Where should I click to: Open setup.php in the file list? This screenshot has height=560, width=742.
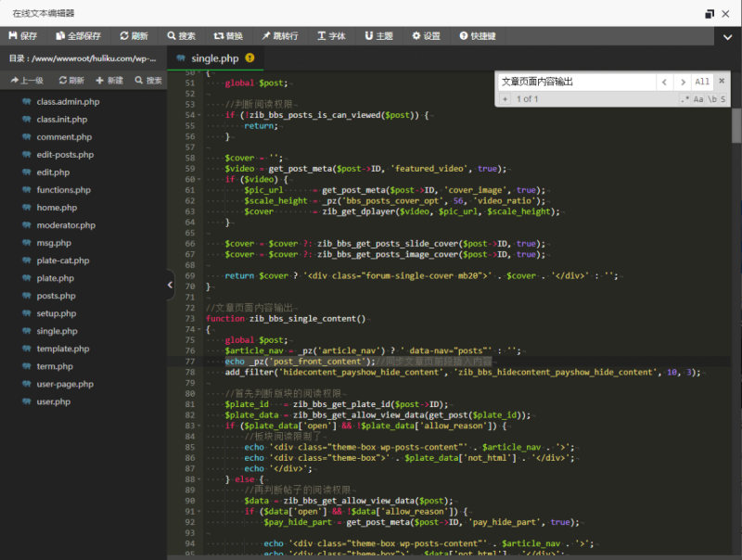click(57, 313)
